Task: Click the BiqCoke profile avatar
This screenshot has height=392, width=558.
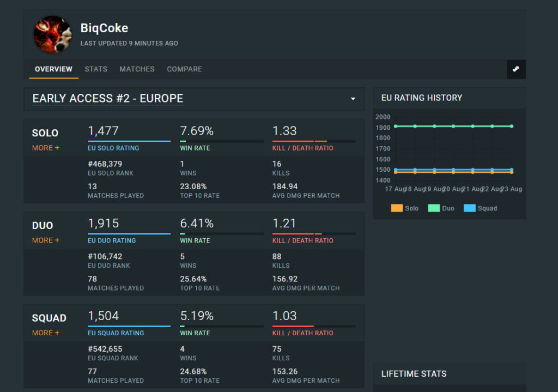Action: (53, 35)
